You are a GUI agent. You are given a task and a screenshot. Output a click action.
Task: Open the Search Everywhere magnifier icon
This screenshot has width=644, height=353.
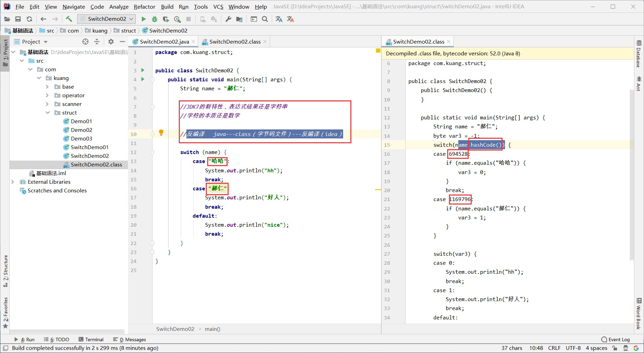click(265, 19)
